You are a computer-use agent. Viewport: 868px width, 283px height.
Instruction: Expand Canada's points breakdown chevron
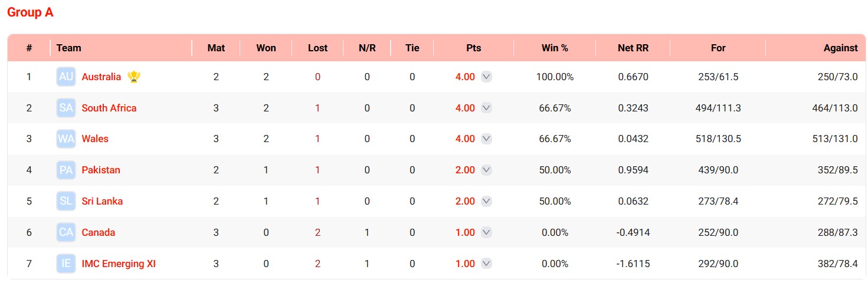coord(486,233)
